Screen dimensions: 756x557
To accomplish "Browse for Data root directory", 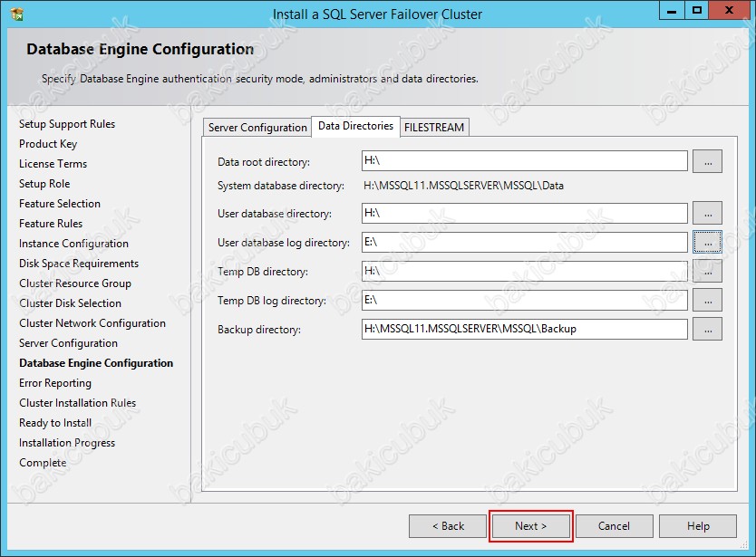I will point(707,161).
